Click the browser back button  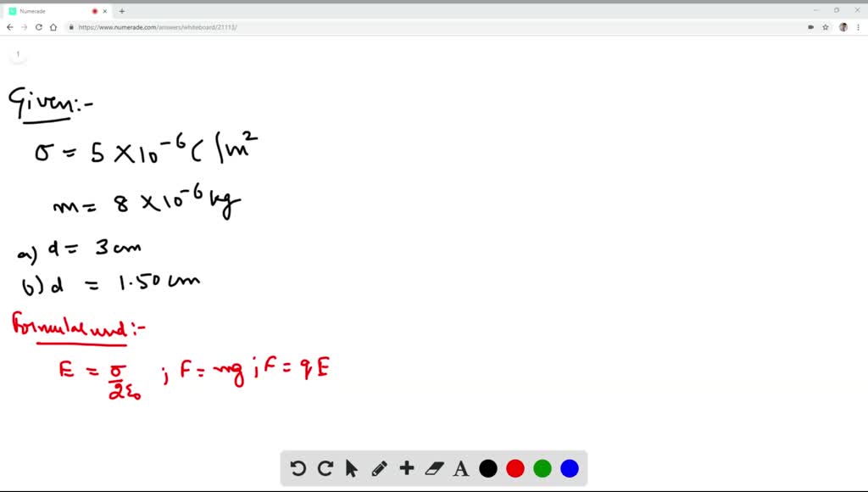point(8,26)
